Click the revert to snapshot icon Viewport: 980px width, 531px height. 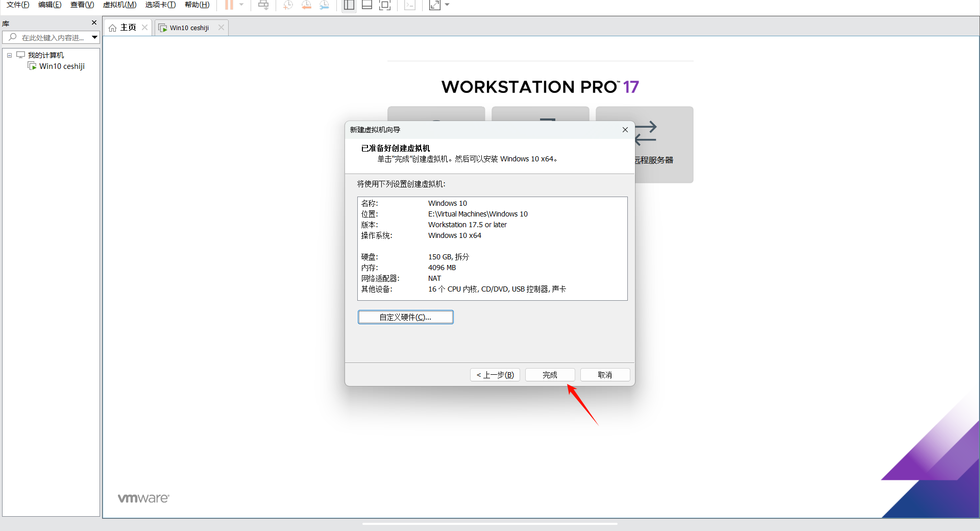tap(306, 5)
